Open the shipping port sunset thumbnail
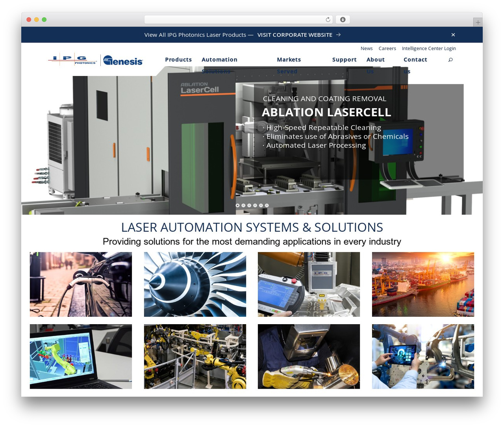The width and height of the screenshot is (504, 427). 423,284
